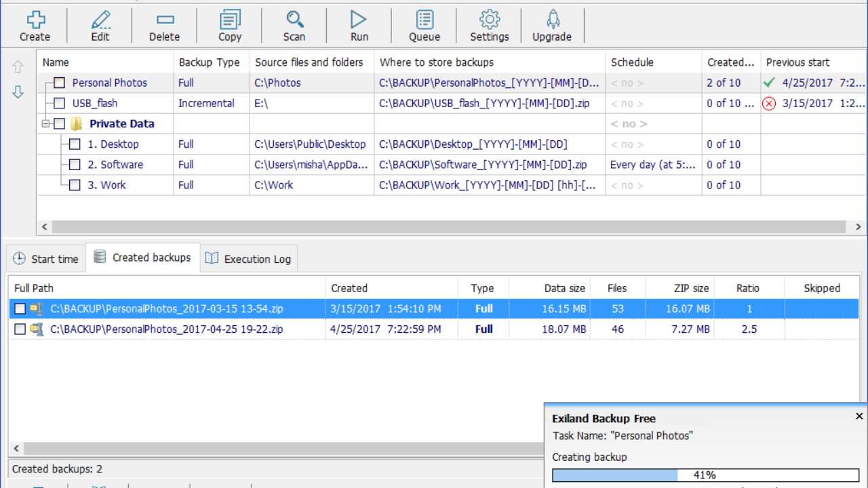The width and height of the screenshot is (868, 488).
Task: Sort backups by Full Path header
Action: click(x=167, y=288)
